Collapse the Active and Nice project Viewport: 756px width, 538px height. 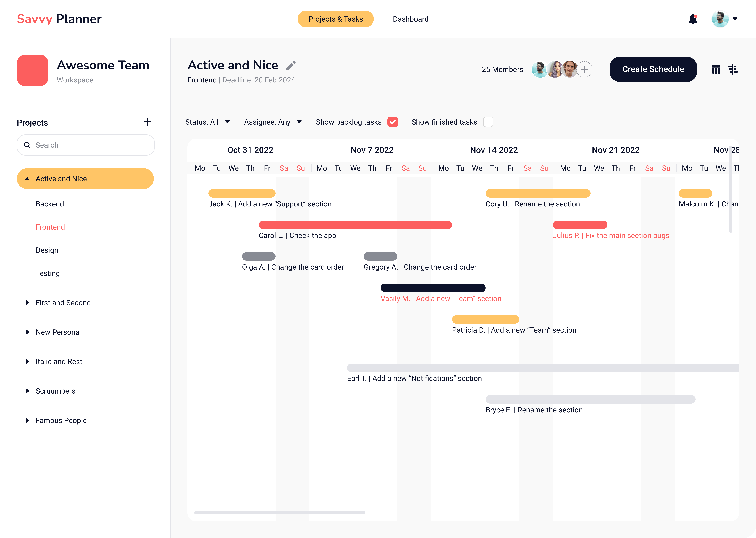pos(27,179)
